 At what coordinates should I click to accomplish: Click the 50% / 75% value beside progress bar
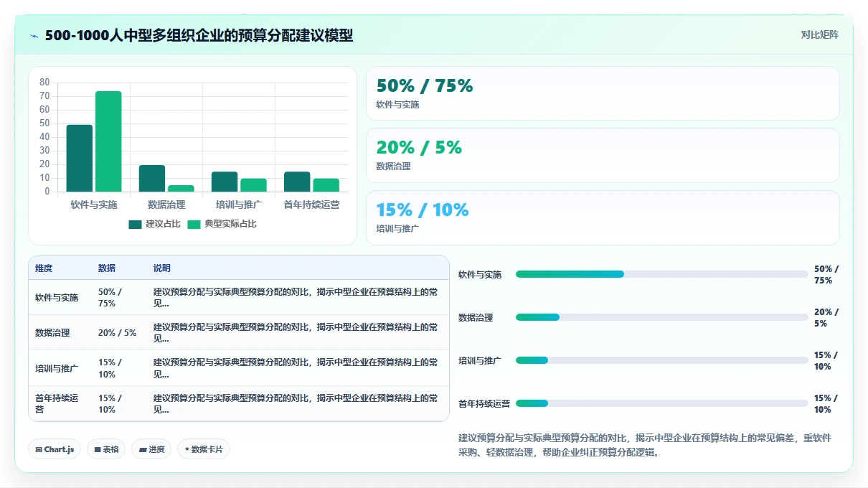tap(826, 275)
